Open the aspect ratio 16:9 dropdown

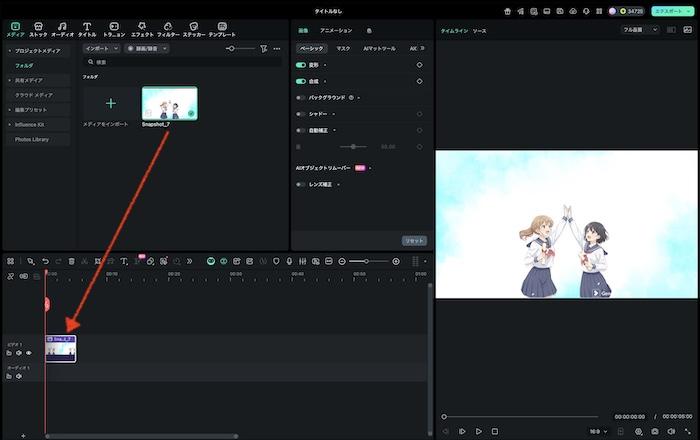point(598,432)
